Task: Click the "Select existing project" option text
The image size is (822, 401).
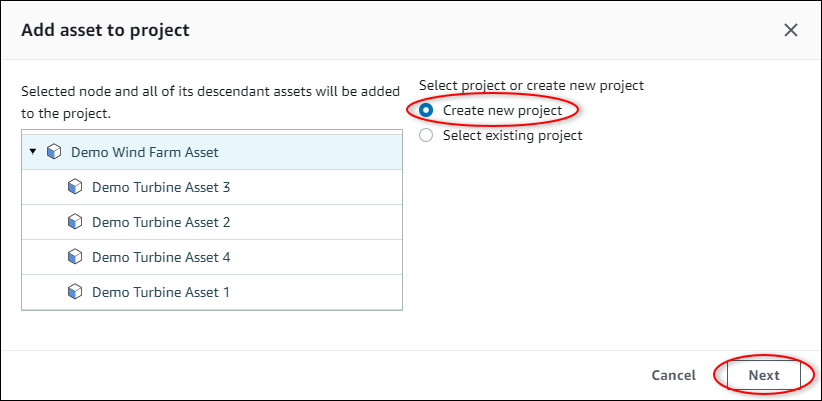Action: (512, 135)
